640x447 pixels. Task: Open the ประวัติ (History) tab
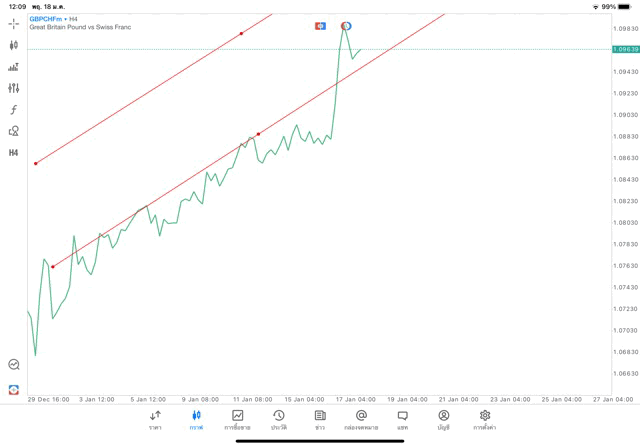click(279, 420)
